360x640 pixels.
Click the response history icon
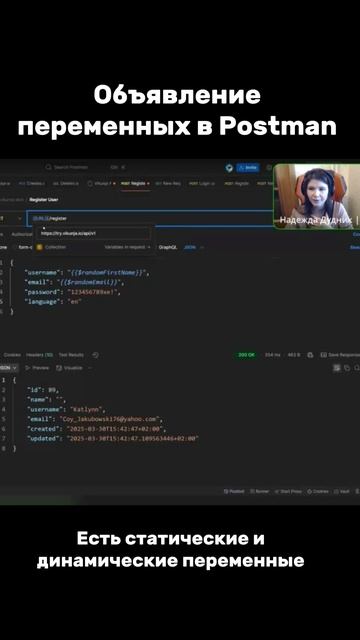[96, 355]
